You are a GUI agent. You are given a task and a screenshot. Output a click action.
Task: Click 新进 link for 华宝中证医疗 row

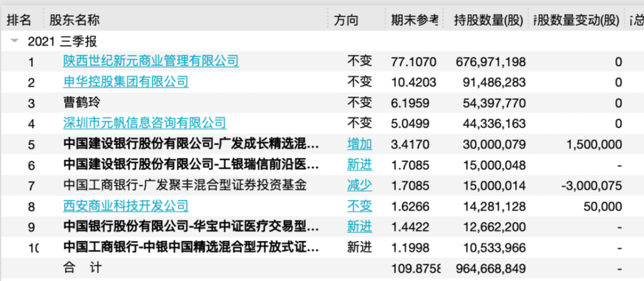(x=359, y=226)
